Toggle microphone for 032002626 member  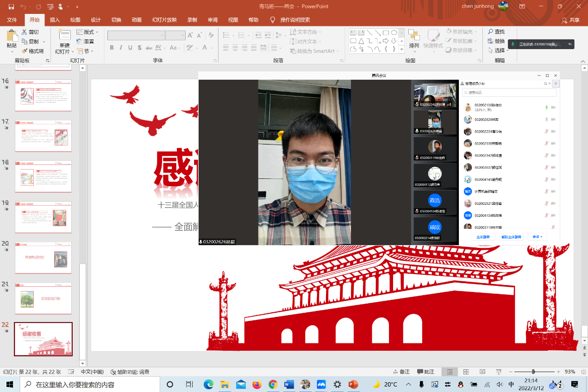click(546, 119)
